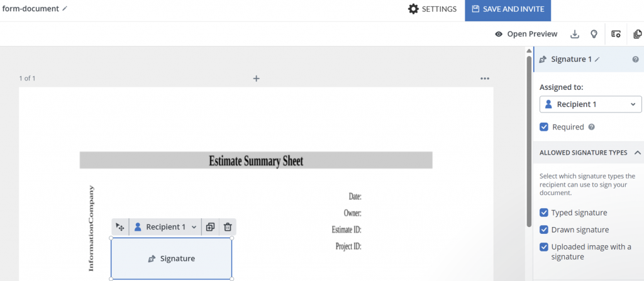Open field settings panel icon
This screenshot has width=644, height=281.
point(616,34)
